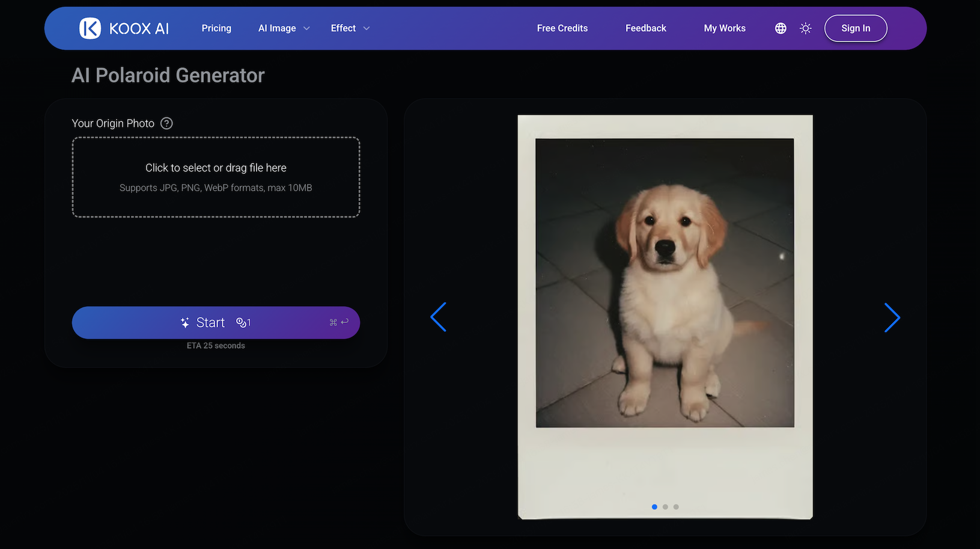Select the third carousel dot

point(676,507)
